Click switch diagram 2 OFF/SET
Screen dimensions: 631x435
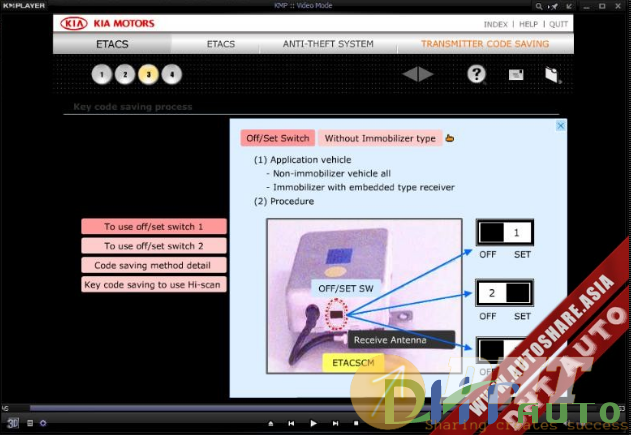[505, 293]
